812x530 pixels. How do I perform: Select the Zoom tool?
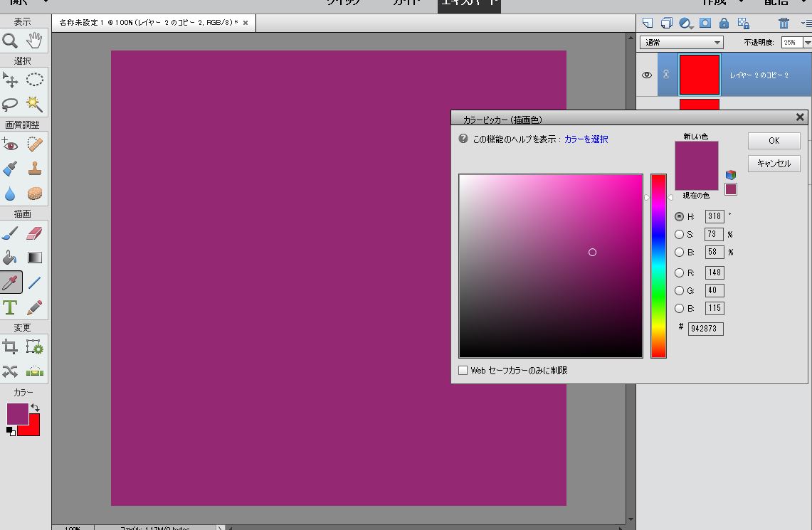10,41
